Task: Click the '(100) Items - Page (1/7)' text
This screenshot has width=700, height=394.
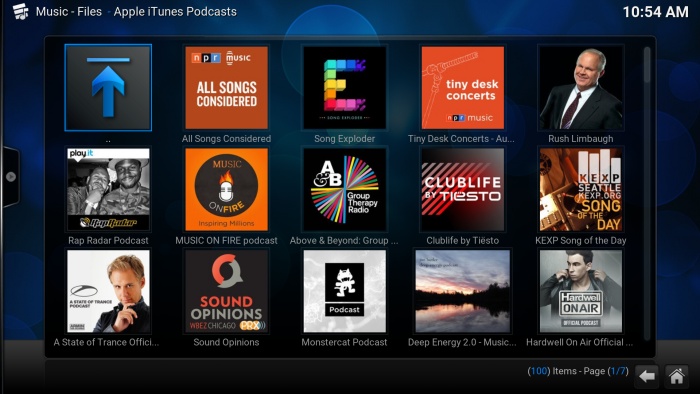Action: click(x=578, y=371)
